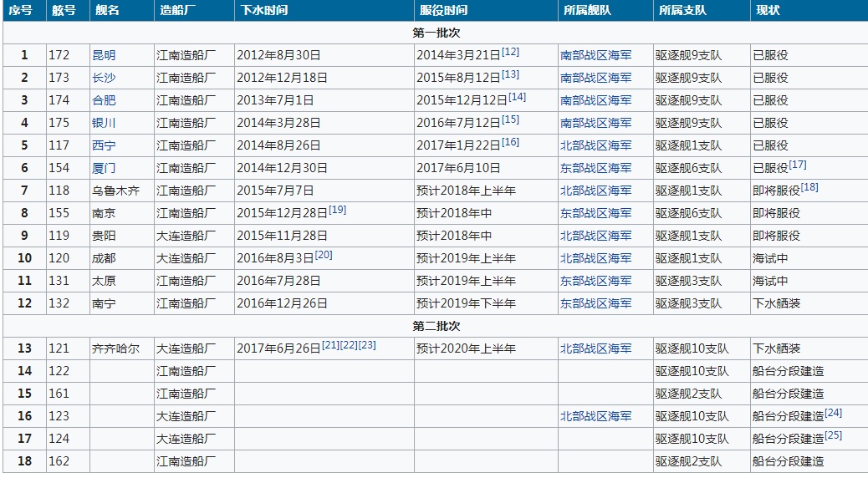Open 北部战区海军 link in 乌鲁木齐 row

[x=595, y=191]
